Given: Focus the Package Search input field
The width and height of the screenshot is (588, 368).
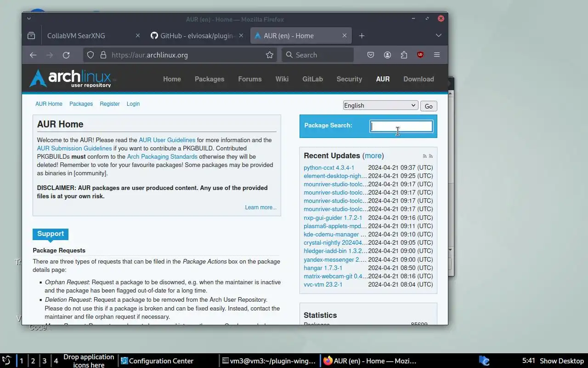Looking at the screenshot, I should [x=401, y=126].
